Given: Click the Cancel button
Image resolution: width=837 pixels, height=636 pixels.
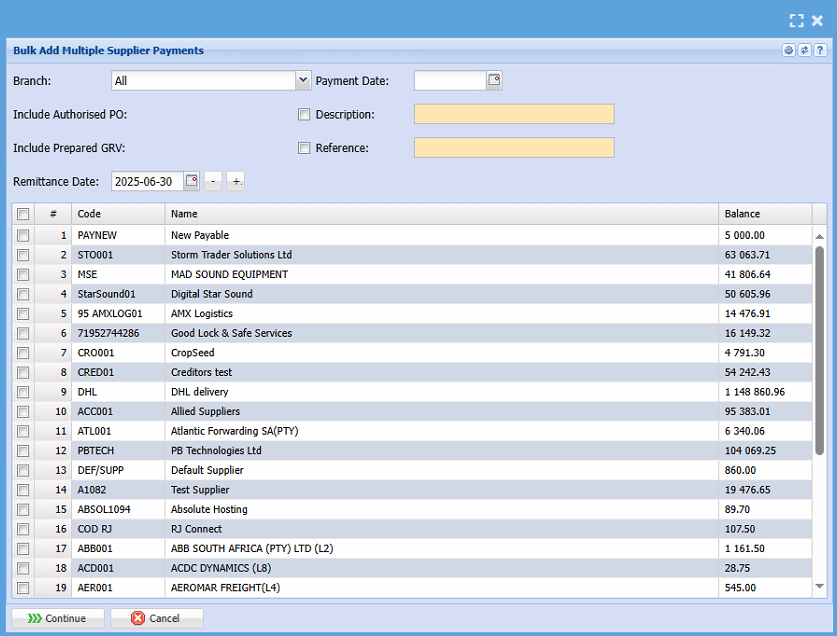Looking at the screenshot, I should (156, 618).
